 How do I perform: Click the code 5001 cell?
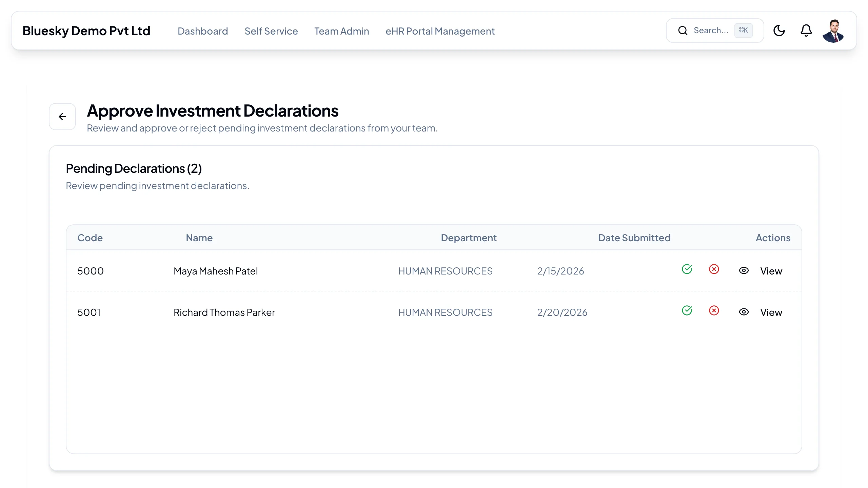click(89, 312)
